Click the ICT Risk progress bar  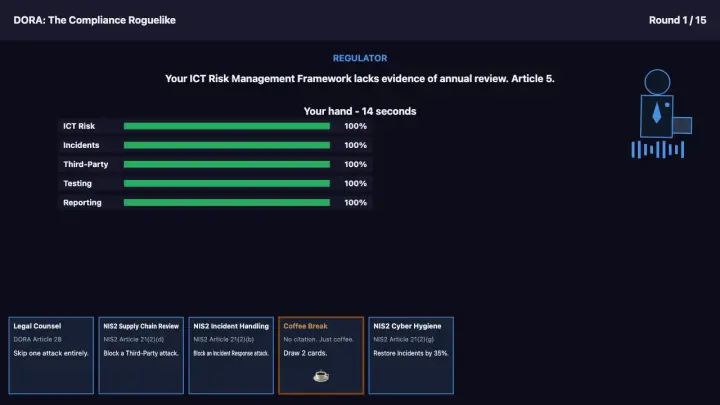pos(227,126)
